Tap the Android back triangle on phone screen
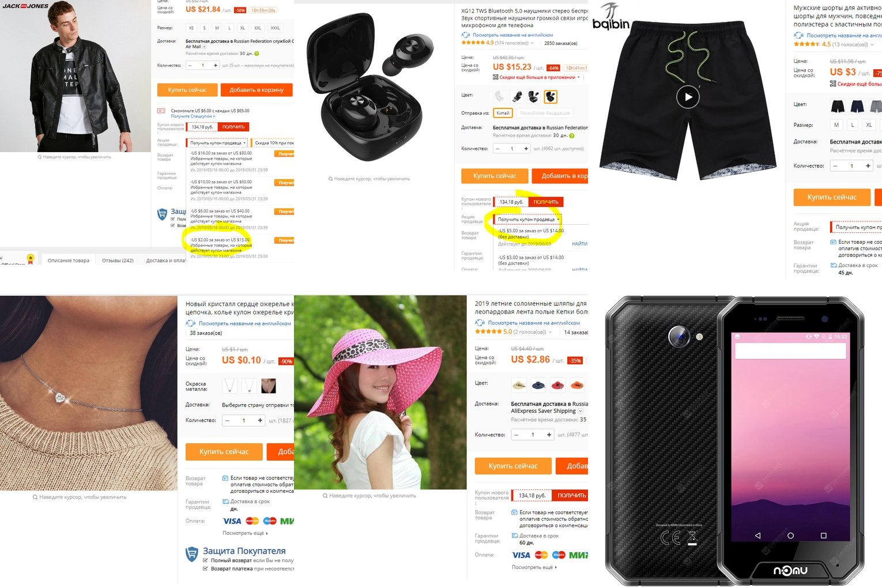 (757, 536)
